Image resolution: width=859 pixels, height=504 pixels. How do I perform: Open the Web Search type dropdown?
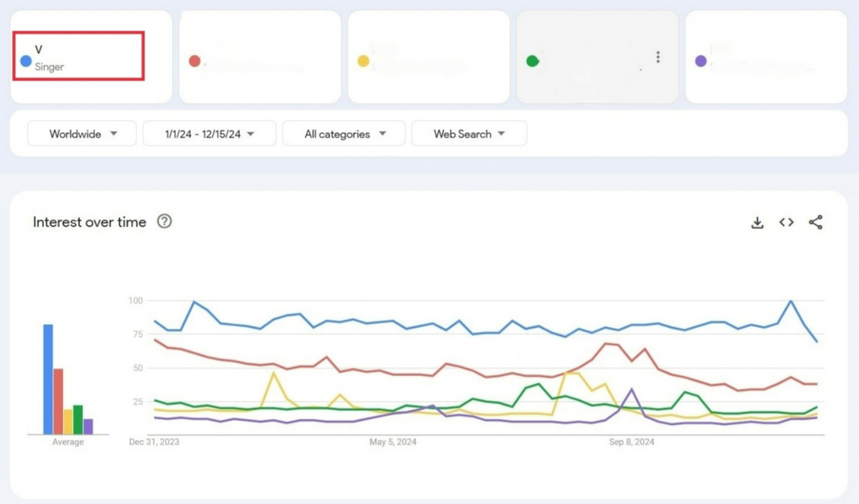point(469,133)
